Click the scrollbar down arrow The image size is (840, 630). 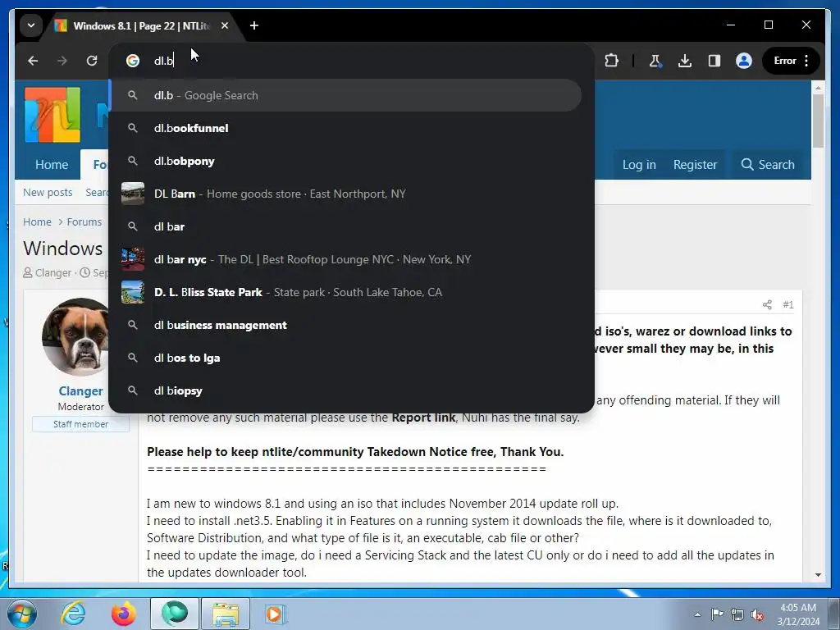[818, 575]
